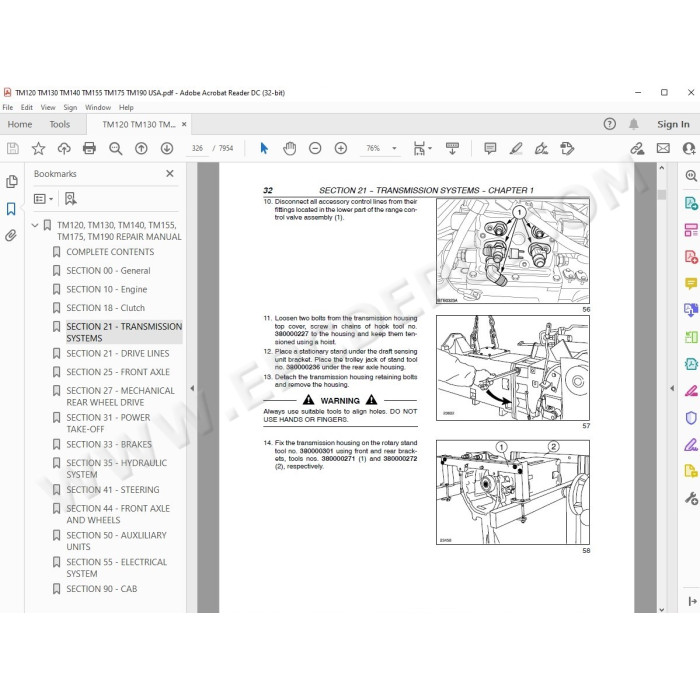Open the File menu
This screenshot has width=700, height=700.
click(8, 108)
